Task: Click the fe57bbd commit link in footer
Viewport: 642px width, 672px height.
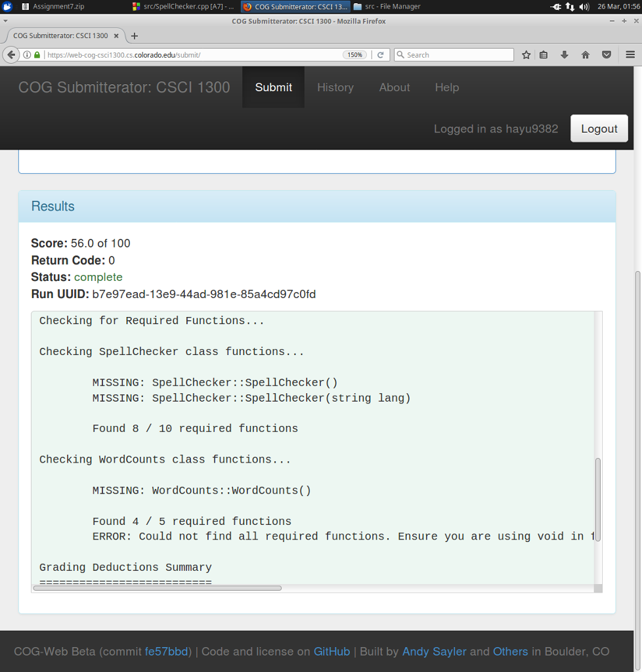Action: (167, 652)
